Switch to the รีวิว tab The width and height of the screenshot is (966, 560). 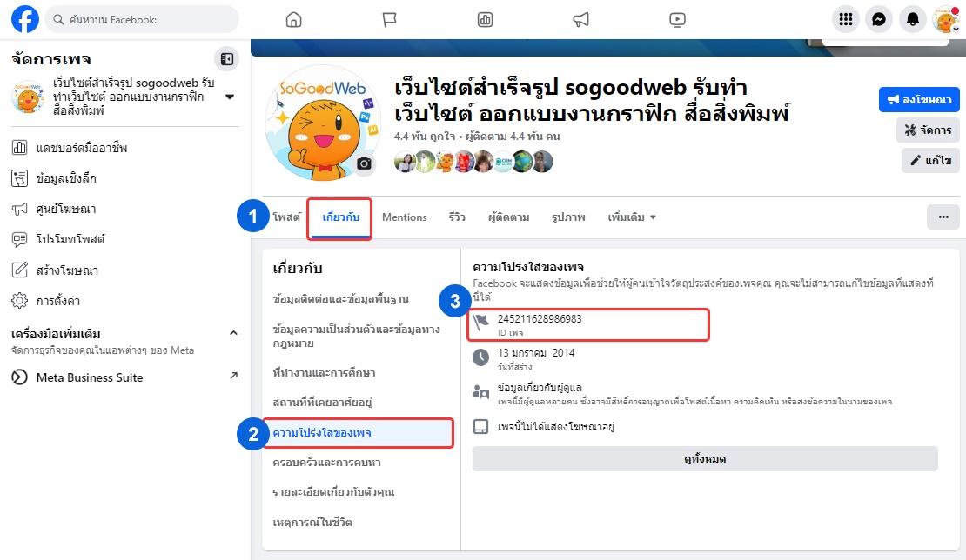coord(457,217)
